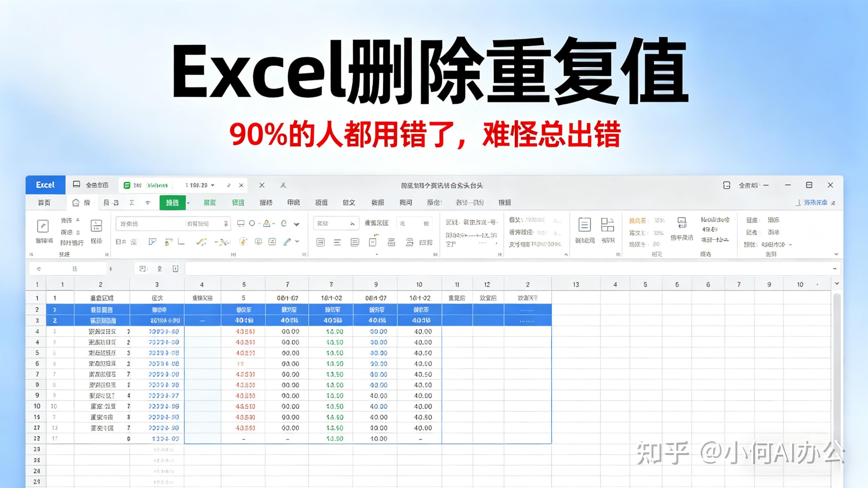Screen dimensions: 868x488
Task: Click the orange label in ribbon stats group
Action: (x=637, y=221)
